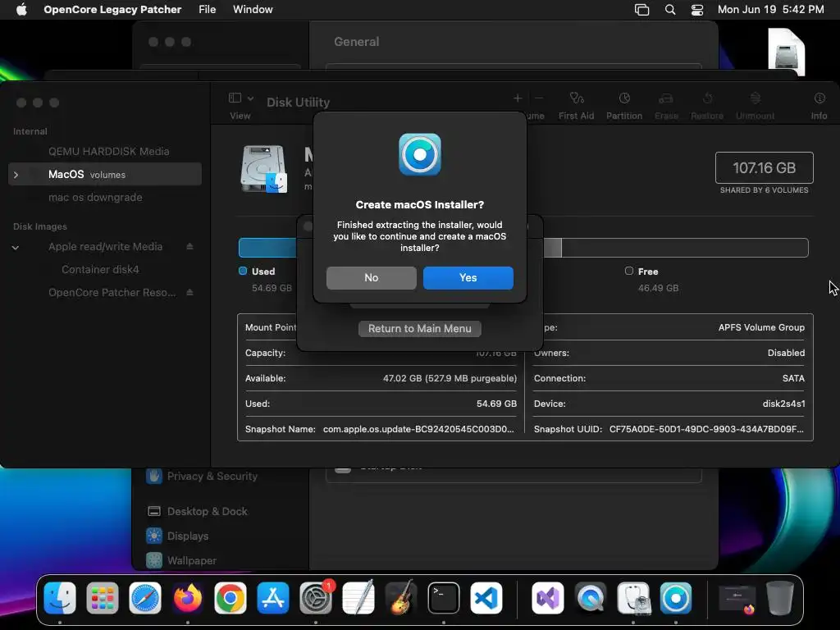Viewport: 840px width, 630px height.
Task: Click the disk usage bar
Action: coord(523,248)
